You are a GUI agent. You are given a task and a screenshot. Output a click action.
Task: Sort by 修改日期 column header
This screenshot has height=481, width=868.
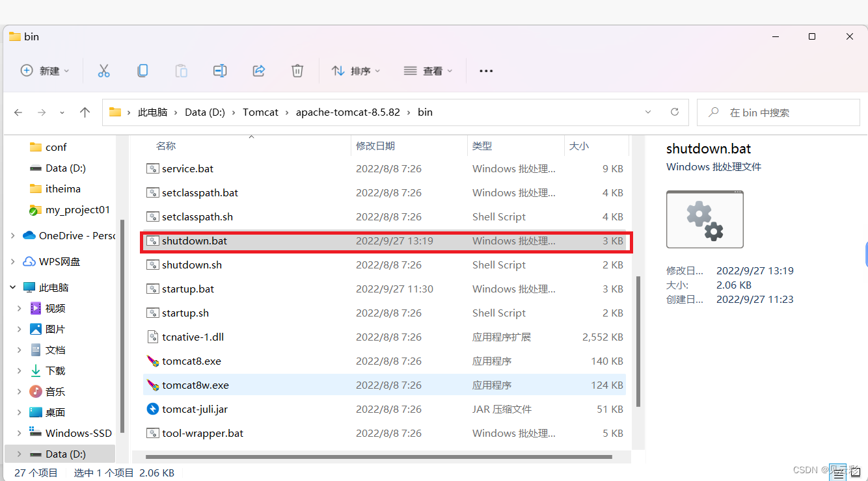click(375, 146)
